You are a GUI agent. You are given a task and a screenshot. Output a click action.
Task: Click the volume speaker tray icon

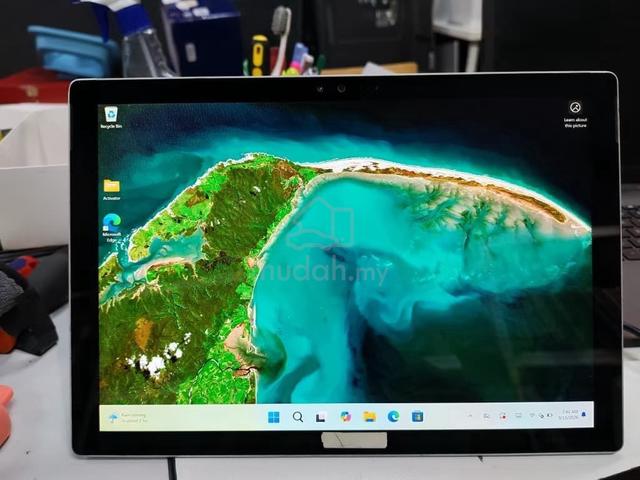tap(549, 415)
